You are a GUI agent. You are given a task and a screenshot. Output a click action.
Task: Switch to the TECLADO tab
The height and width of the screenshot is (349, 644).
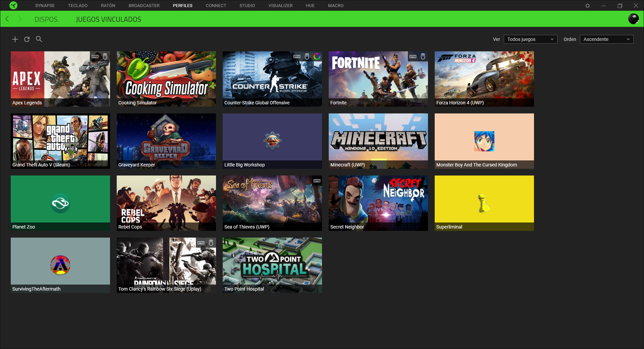pos(78,6)
